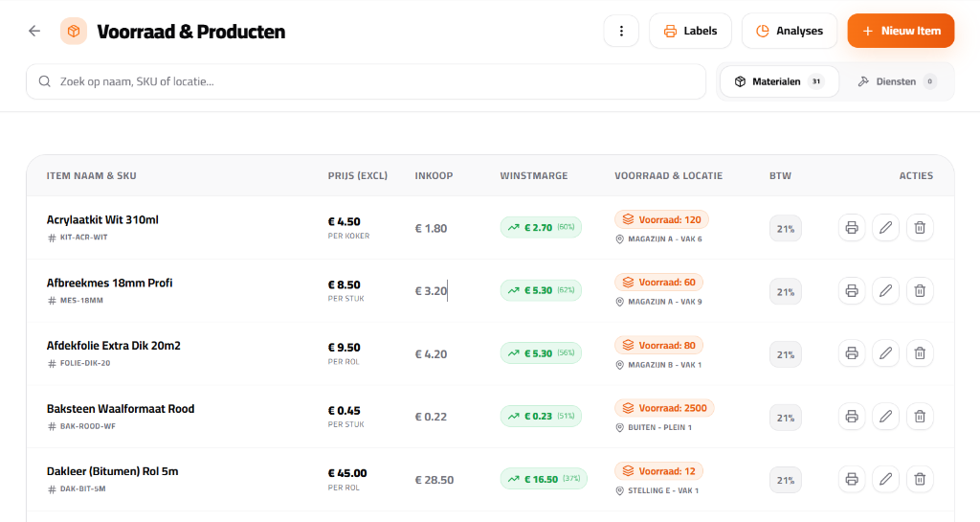
Task: Click inkoop price € 4.20
Action: 432,353
